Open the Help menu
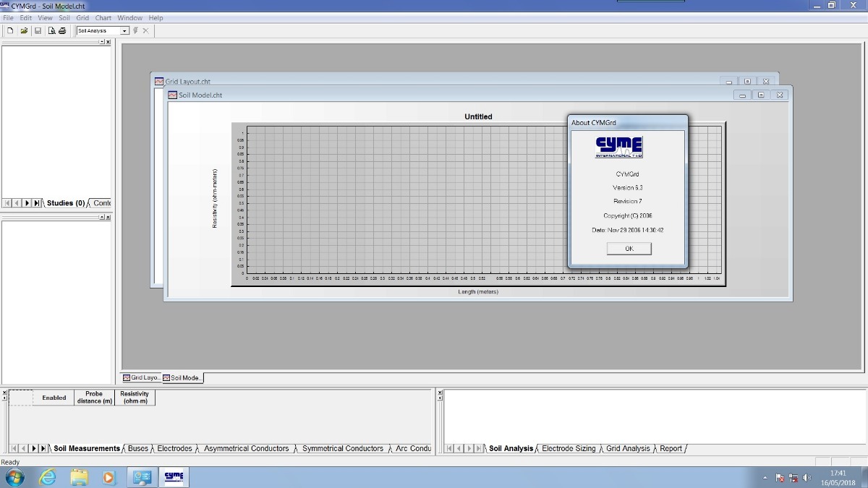Screen dimensions: 868x488 tap(156, 17)
